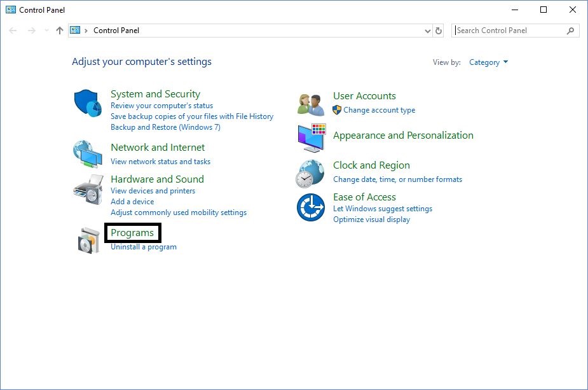588x390 pixels.
Task: Click inside the Search Control Panel box
Action: pyautogui.click(x=509, y=30)
